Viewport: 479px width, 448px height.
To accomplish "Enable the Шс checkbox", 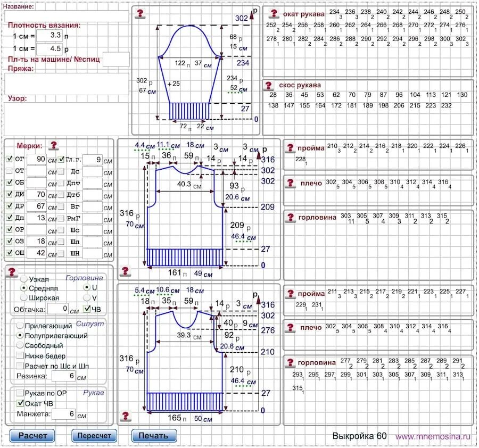I will (x=61, y=230).
